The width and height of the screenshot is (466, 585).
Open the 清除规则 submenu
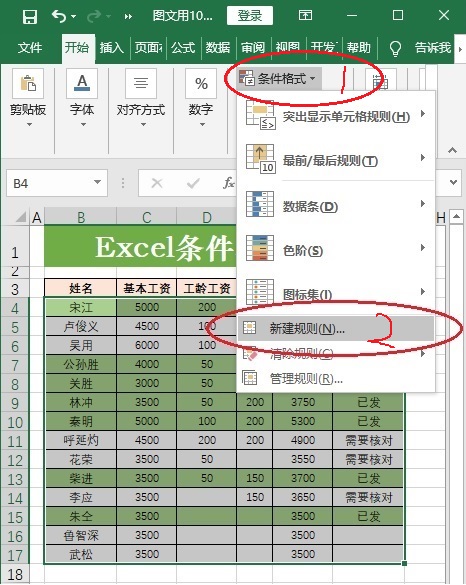click(336, 354)
